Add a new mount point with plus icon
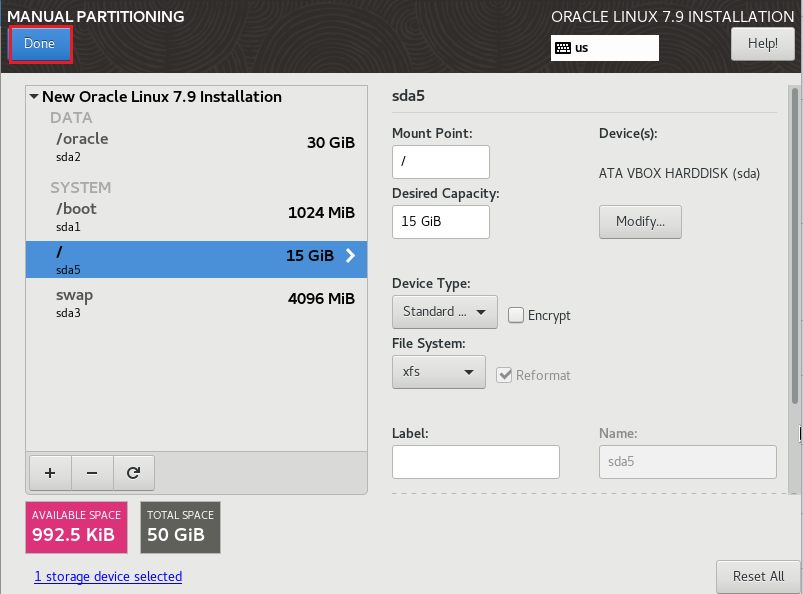 [50, 473]
